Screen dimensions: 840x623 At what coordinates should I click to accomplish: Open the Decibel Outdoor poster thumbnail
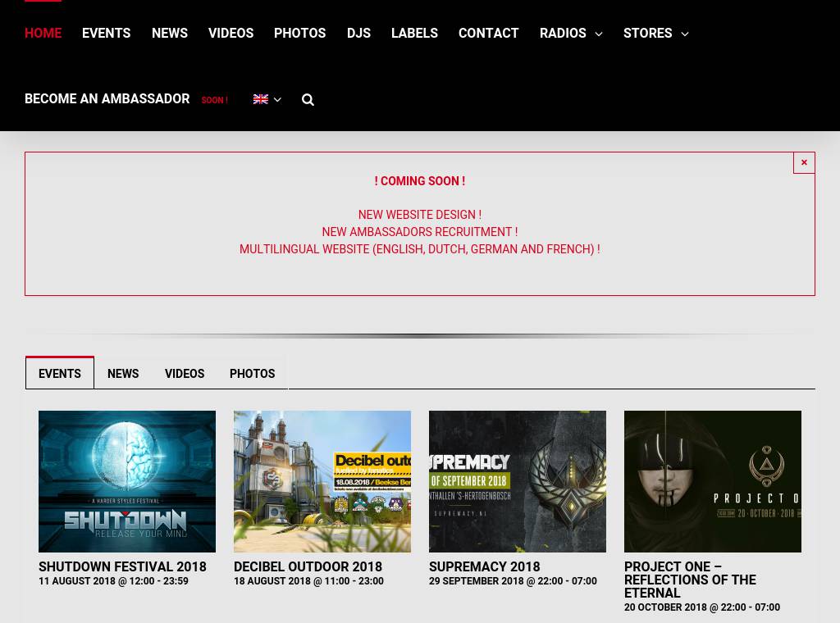322,481
